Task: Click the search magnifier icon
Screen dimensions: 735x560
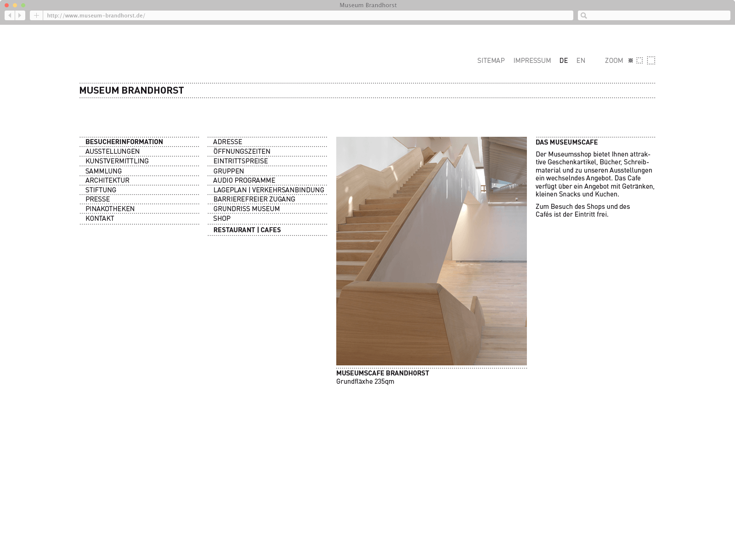Action: tap(583, 16)
